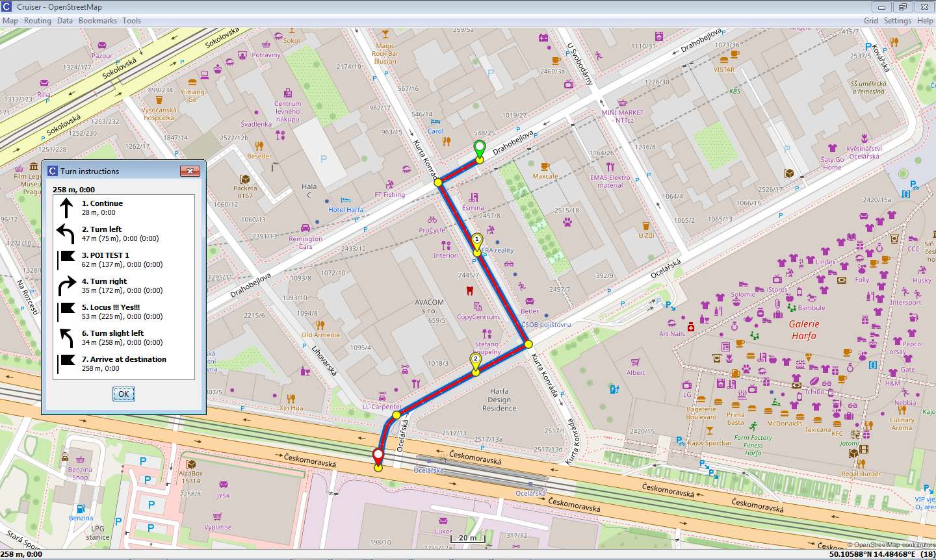This screenshot has width=936, height=560.
Task: Open the Map menu
Action: [10, 21]
